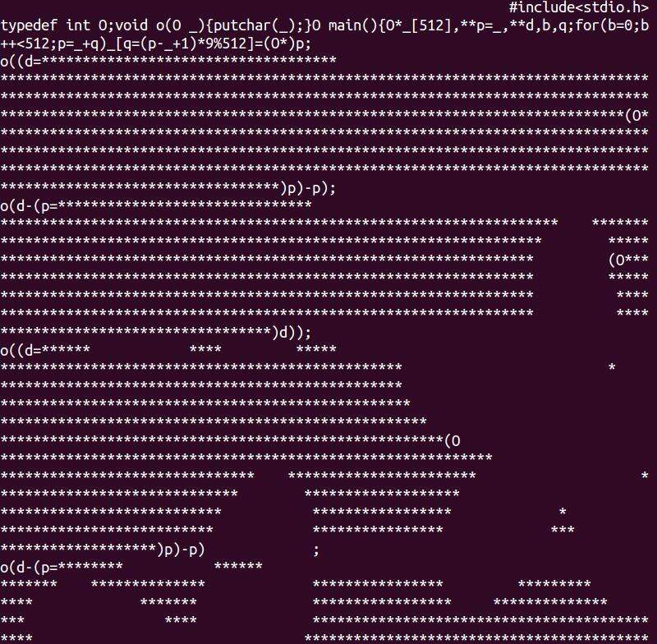
Task: Click the )p)-p); statement ending
Action: (x=308, y=188)
